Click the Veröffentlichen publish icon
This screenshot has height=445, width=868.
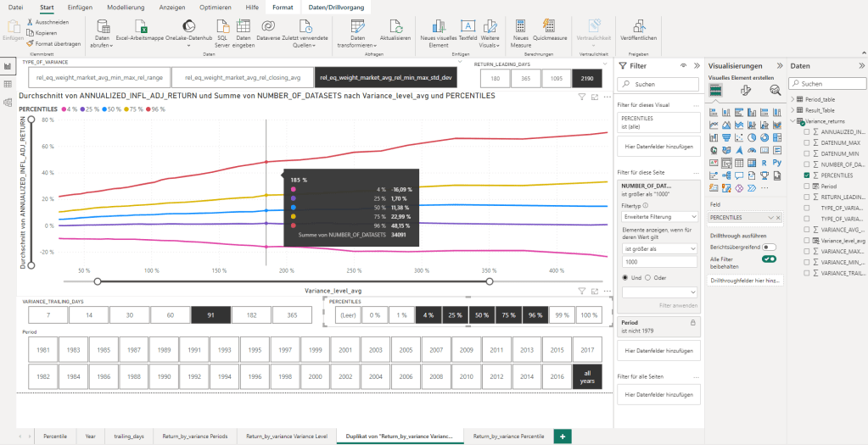point(637,26)
